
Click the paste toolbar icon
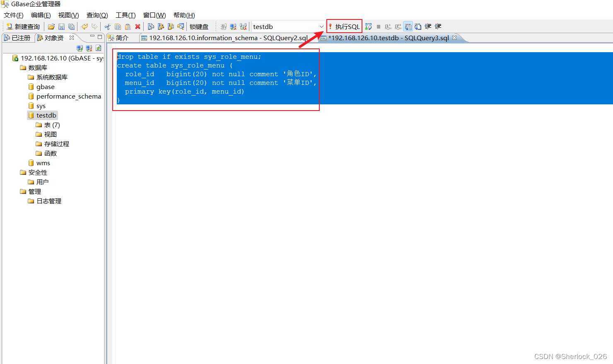[128, 26]
